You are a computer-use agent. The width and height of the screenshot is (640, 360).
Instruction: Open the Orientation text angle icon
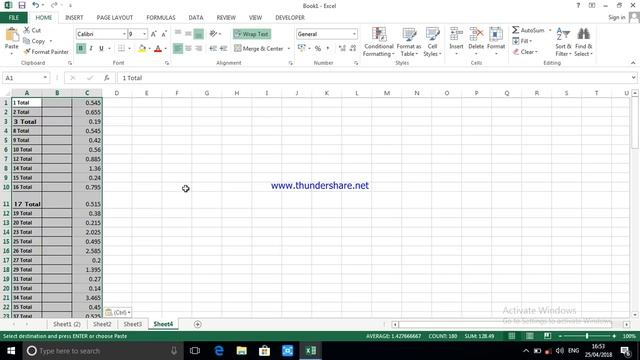pyautogui.click(x=213, y=34)
